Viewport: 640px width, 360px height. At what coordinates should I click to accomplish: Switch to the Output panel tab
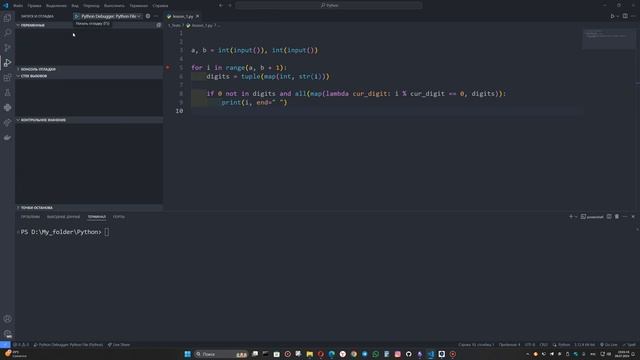click(x=64, y=217)
